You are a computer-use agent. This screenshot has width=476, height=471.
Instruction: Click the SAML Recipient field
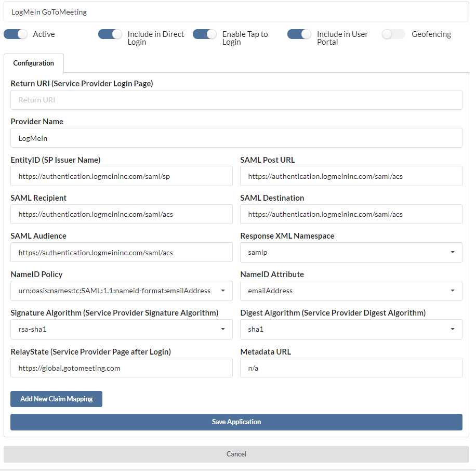[x=122, y=214]
